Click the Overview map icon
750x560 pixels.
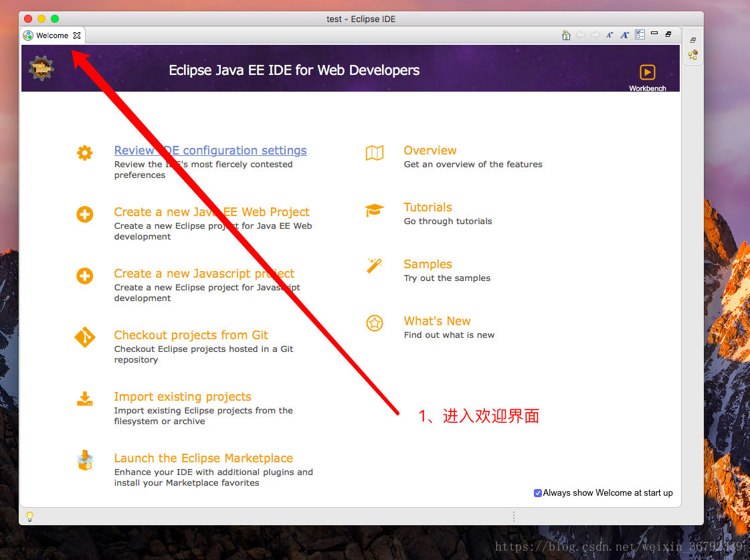(x=375, y=153)
